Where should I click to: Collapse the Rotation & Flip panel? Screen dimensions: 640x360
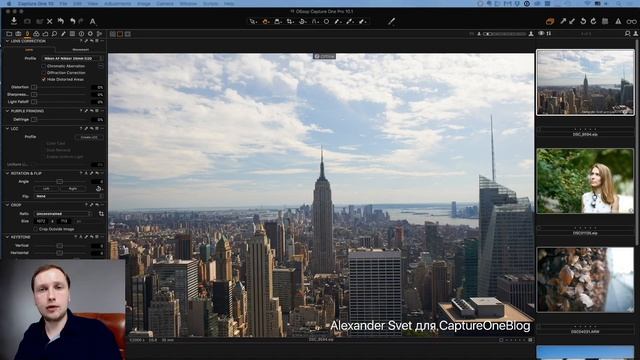tap(7, 173)
